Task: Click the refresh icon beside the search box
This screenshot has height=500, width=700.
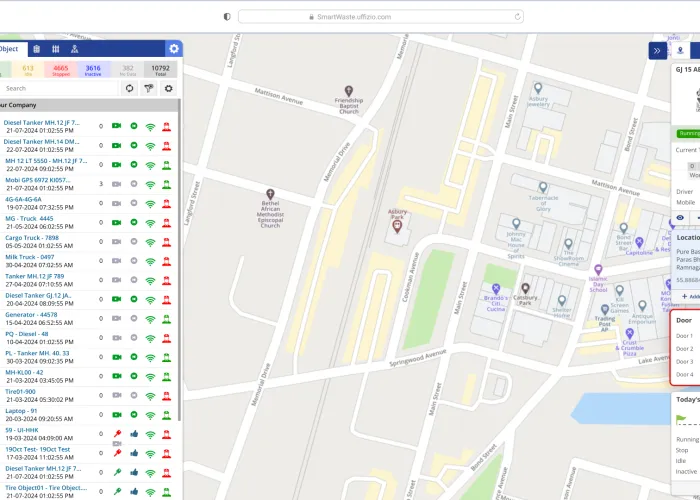Action: pyautogui.click(x=129, y=88)
